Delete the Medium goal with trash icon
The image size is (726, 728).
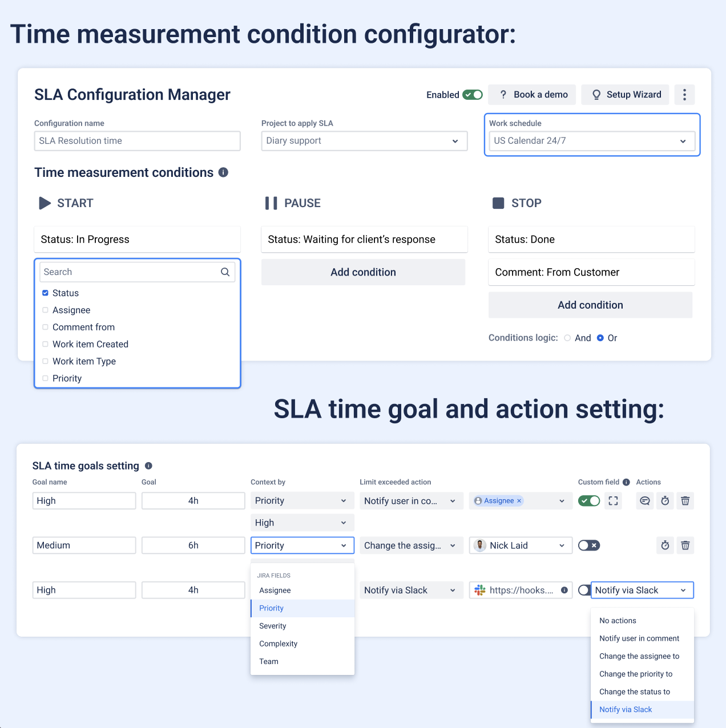point(685,545)
